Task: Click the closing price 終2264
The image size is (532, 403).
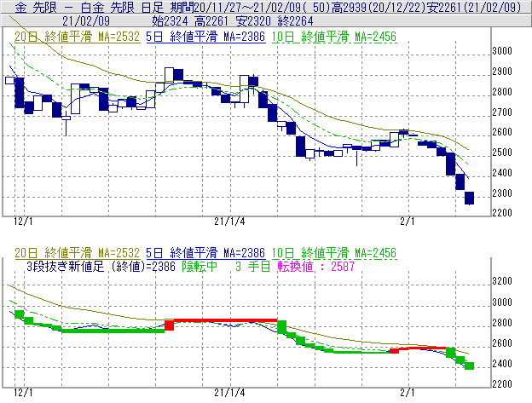Action: click(295, 21)
